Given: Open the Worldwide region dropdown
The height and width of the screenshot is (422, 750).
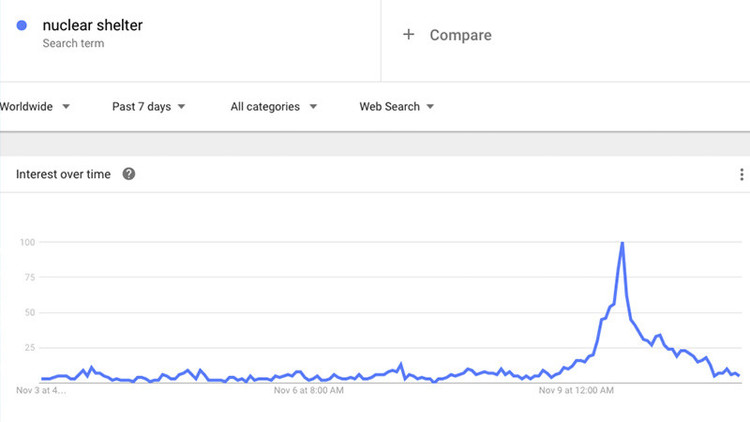Looking at the screenshot, I should [x=35, y=107].
